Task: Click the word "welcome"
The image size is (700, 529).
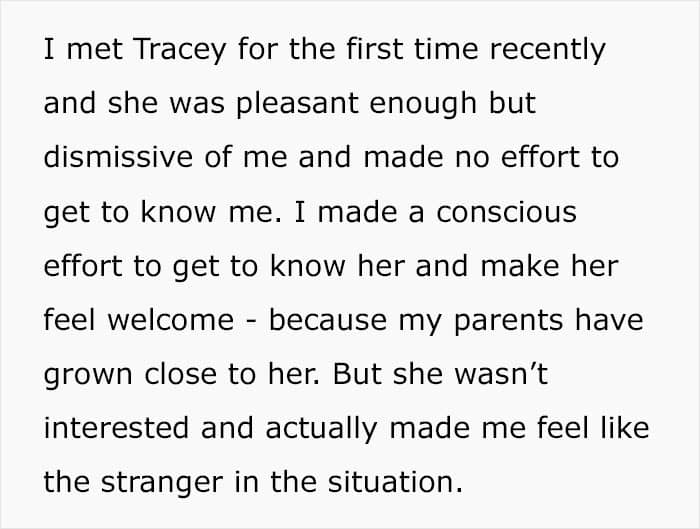Action: tap(171, 320)
